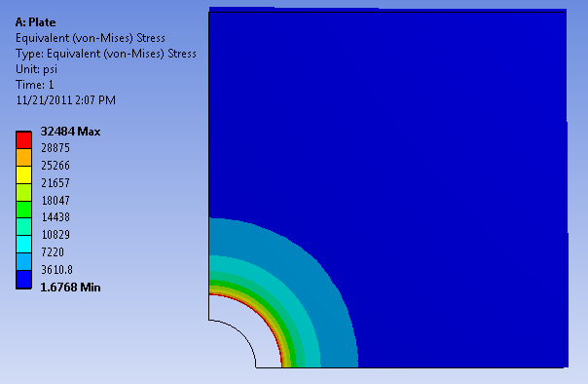Click the A: Plate title text
The image size is (588, 384).
tap(36, 22)
